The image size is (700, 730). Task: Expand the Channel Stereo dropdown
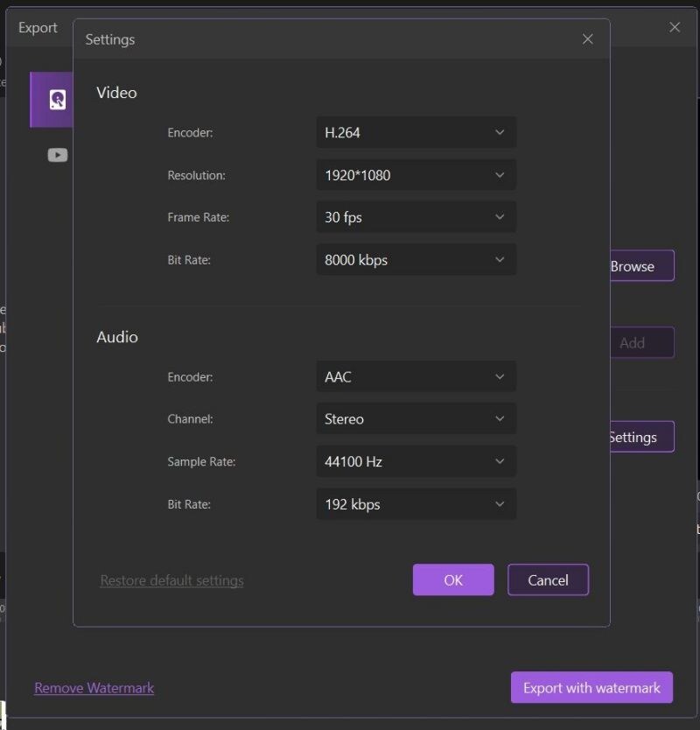coord(416,419)
